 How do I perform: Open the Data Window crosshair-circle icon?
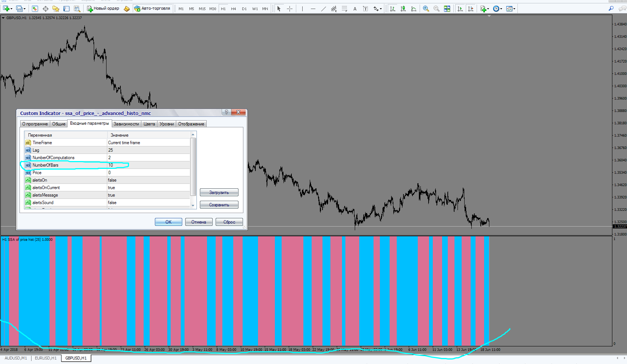pos(45,9)
